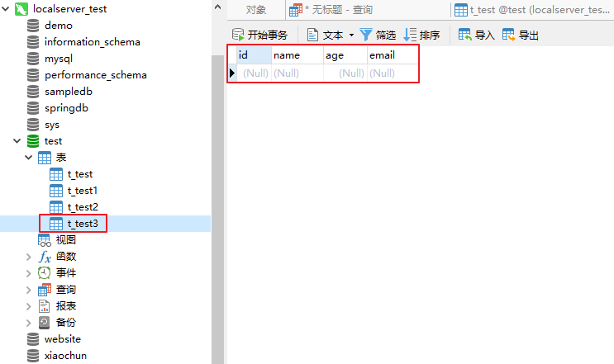Click the (Null) cell under email
Image resolution: width=614 pixels, height=364 pixels.
tap(393, 73)
